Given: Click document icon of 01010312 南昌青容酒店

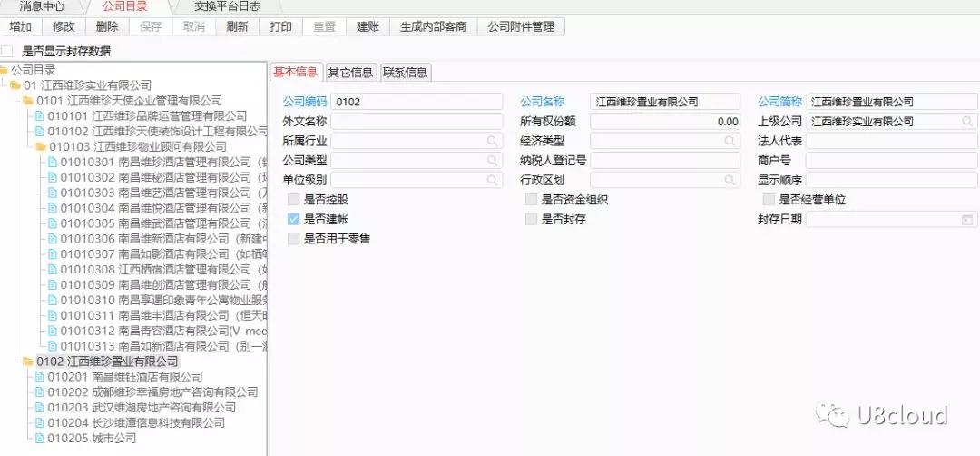Looking at the screenshot, I should coord(53,331).
